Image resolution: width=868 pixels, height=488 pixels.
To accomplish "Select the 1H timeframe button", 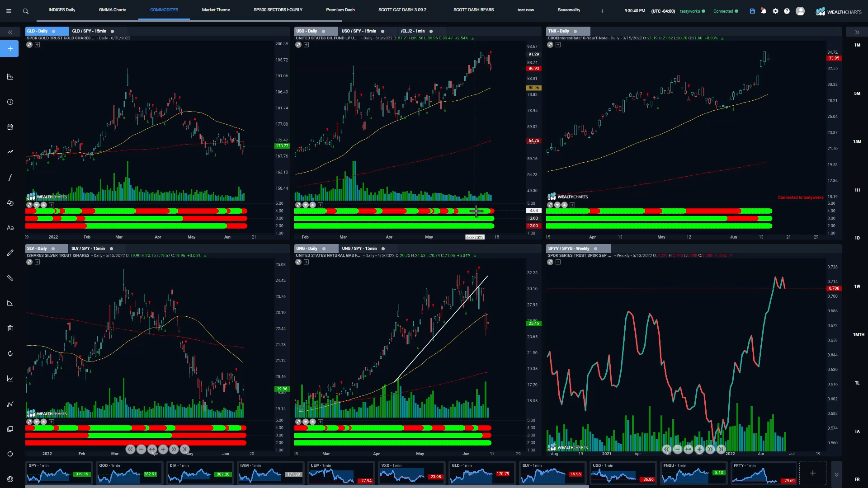I will click(x=857, y=190).
